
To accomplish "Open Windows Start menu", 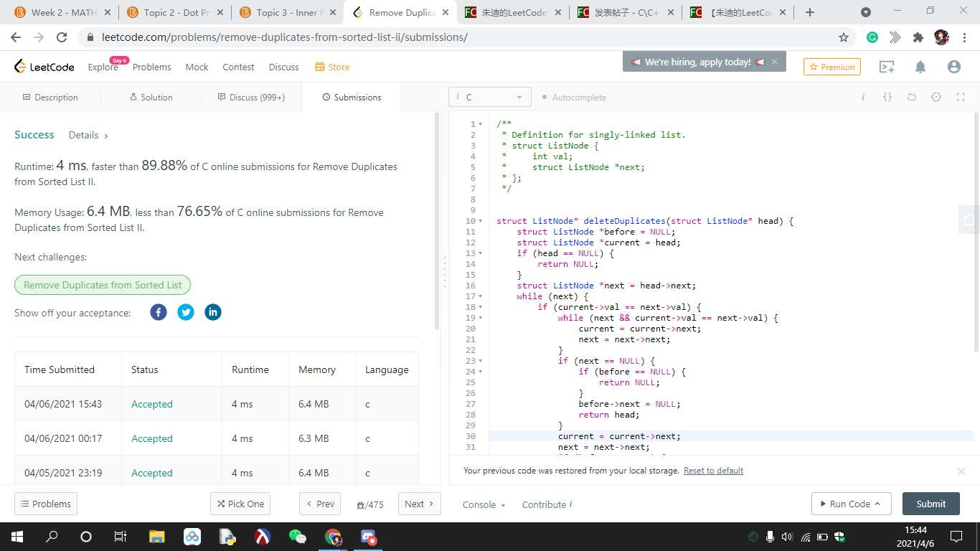I will point(17,537).
